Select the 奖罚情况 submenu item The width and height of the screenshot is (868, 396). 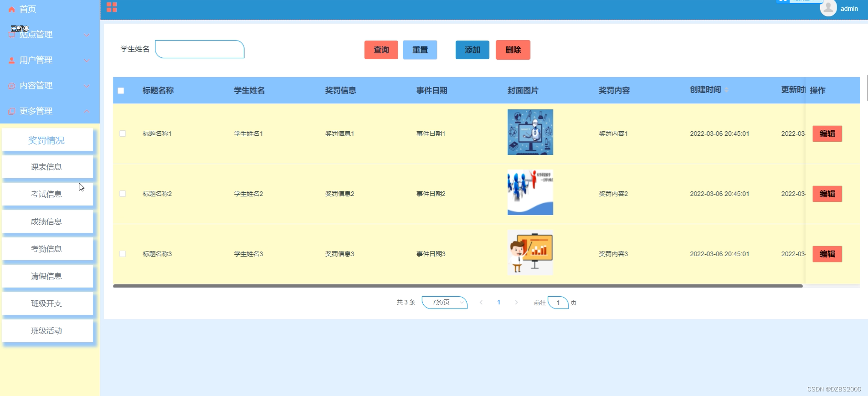[47, 140]
